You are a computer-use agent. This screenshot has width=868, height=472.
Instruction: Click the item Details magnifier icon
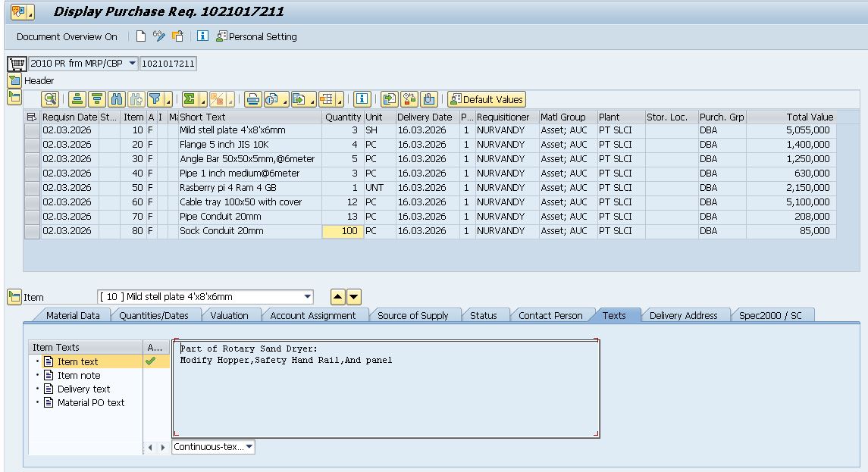pos(50,99)
